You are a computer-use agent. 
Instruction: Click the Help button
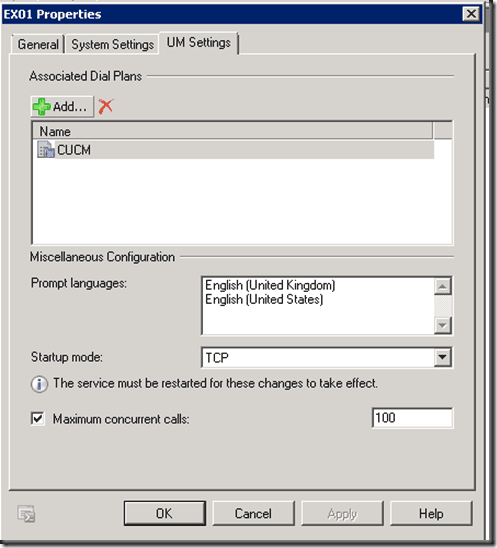click(x=431, y=513)
